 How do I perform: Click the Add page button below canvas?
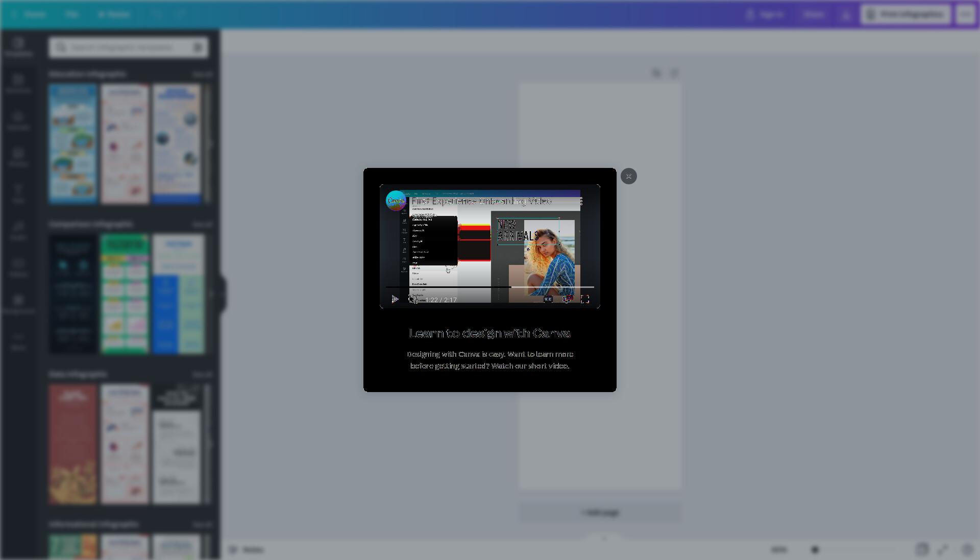(x=600, y=513)
